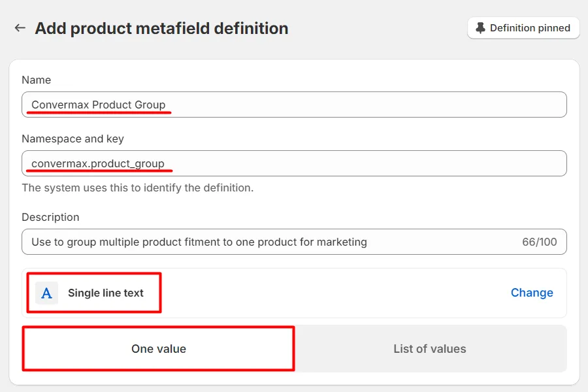Click the pin icon in Definition pinned
The width and height of the screenshot is (588, 392).
481,28
